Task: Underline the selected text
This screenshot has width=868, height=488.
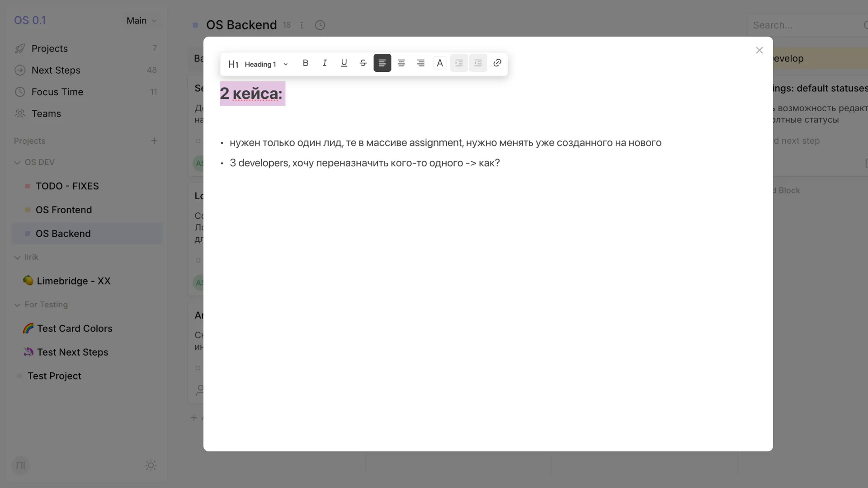Action: pyautogui.click(x=344, y=63)
